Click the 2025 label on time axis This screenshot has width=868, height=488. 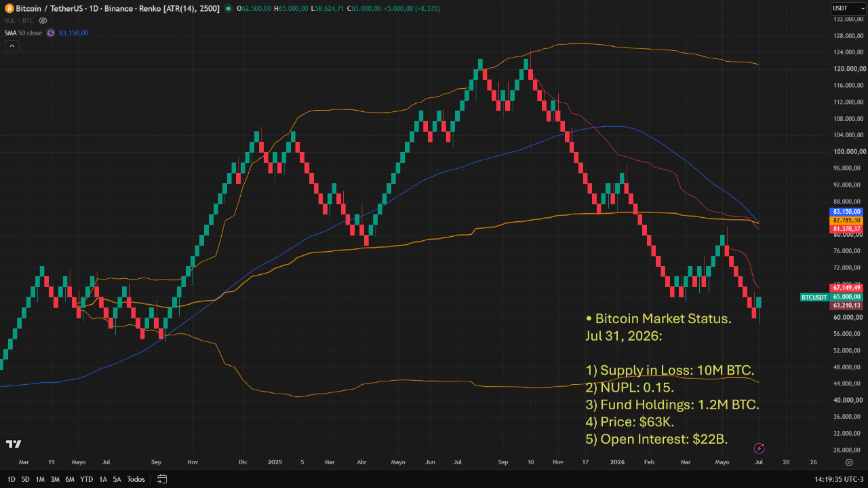click(x=273, y=462)
